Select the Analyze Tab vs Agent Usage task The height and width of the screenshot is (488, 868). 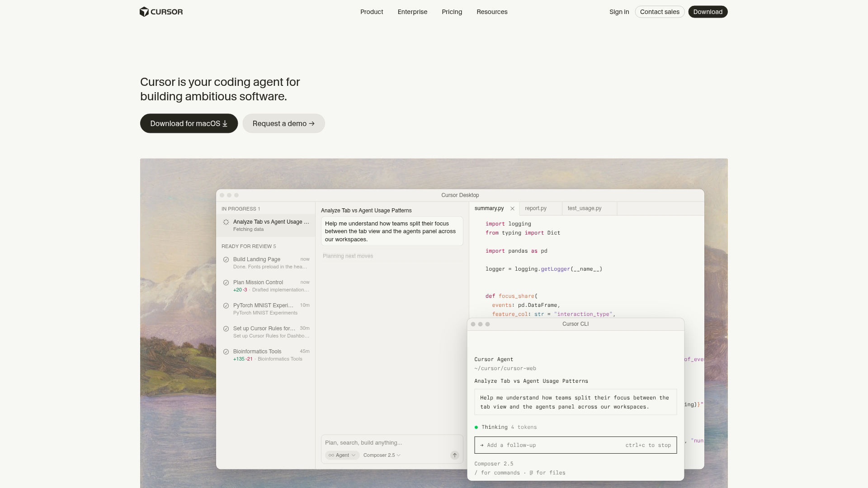point(266,225)
